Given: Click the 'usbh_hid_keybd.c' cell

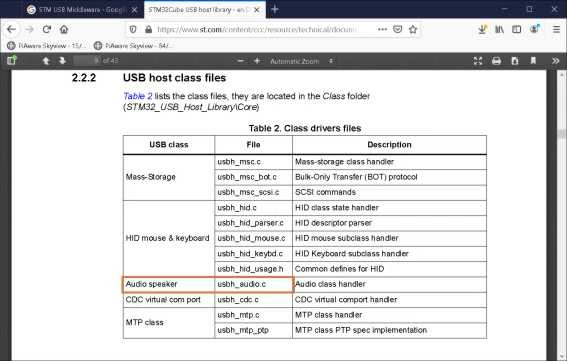Looking at the screenshot, I should pos(253,254).
